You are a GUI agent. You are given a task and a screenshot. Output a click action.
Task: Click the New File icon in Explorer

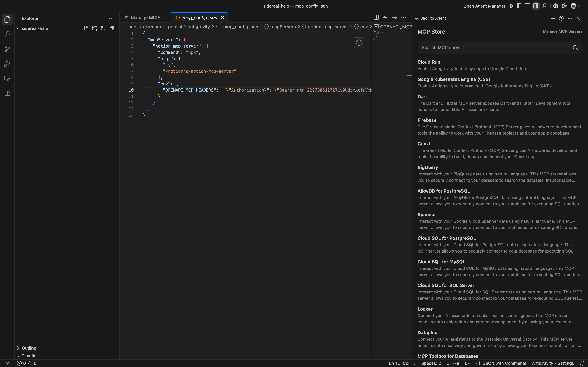pyautogui.click(x=86, y=28)
